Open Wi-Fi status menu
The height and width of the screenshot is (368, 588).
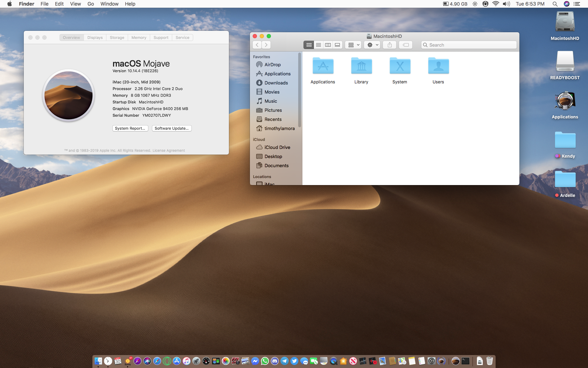tap(496, 4)
